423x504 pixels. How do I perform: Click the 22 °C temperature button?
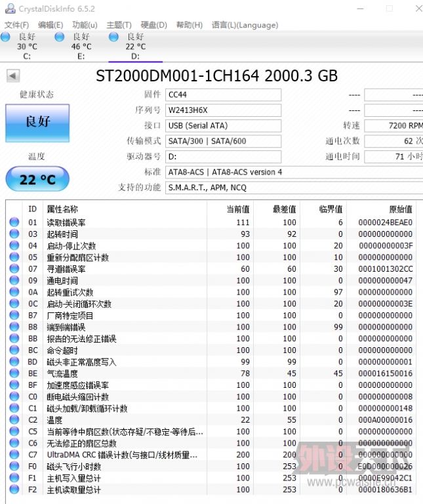pyautogui.click(x=37, y=179)
